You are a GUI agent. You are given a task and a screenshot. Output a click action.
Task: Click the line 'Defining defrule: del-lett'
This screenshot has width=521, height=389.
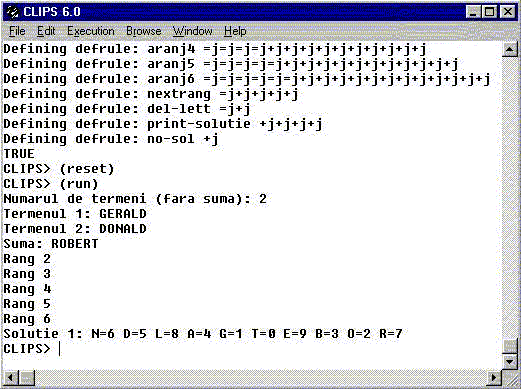point(127,109)
